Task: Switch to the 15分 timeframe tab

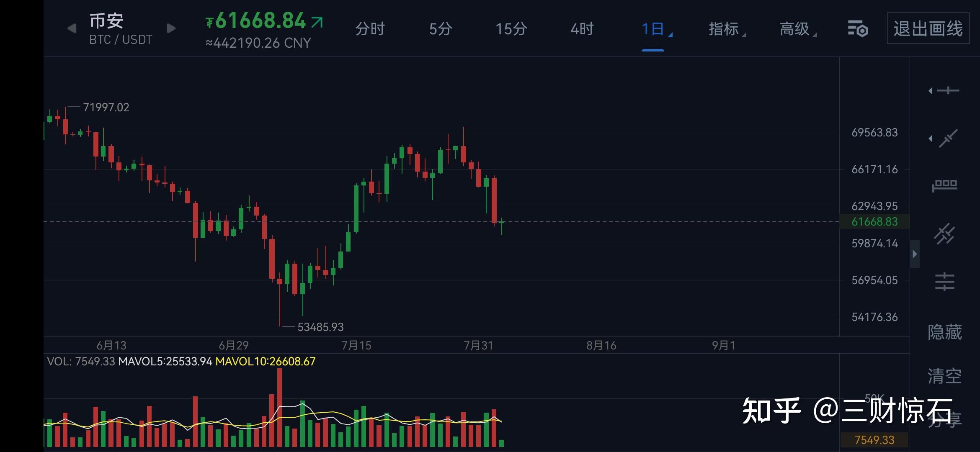Action: tap(511, 28)
